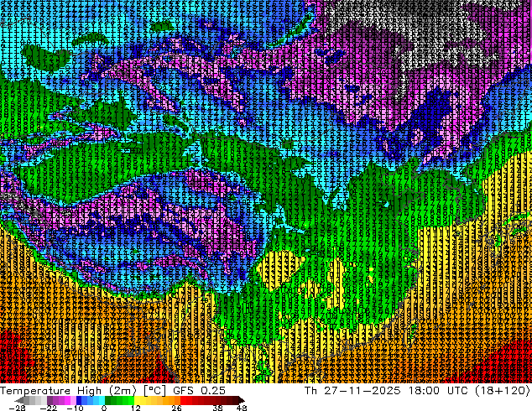Click the '-28' legend label
The height and width of the screenshot is (411, 532).
pyautogui.click(x=18, y=408)
